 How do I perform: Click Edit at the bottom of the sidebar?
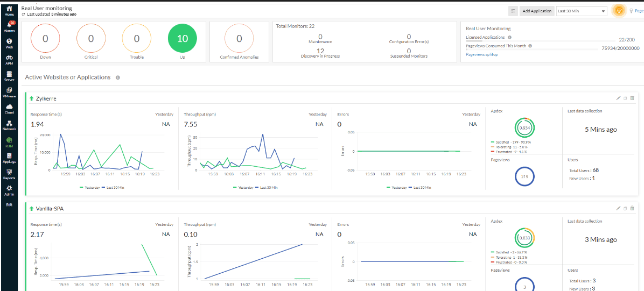point(9,204)
